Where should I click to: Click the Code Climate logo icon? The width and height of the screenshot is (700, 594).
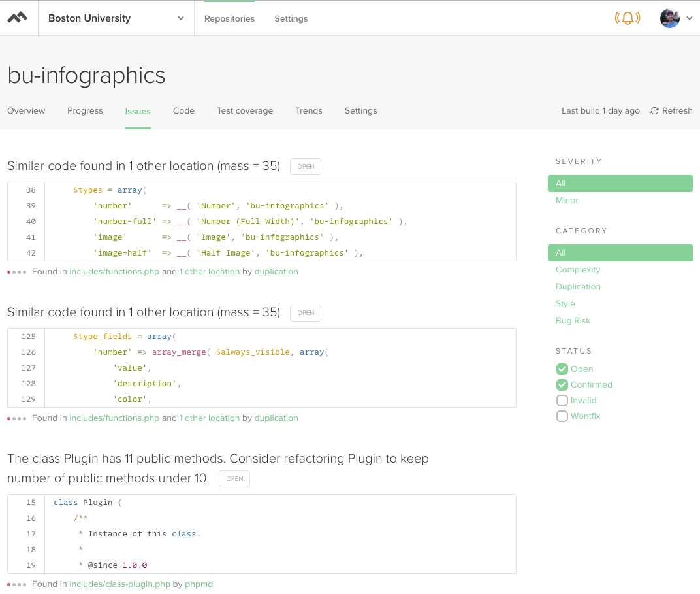[x=18, y=18]
